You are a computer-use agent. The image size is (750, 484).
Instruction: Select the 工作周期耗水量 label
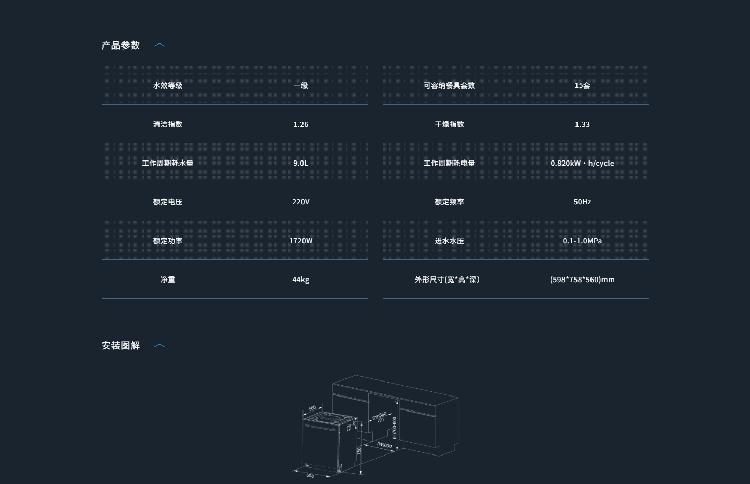168,163
